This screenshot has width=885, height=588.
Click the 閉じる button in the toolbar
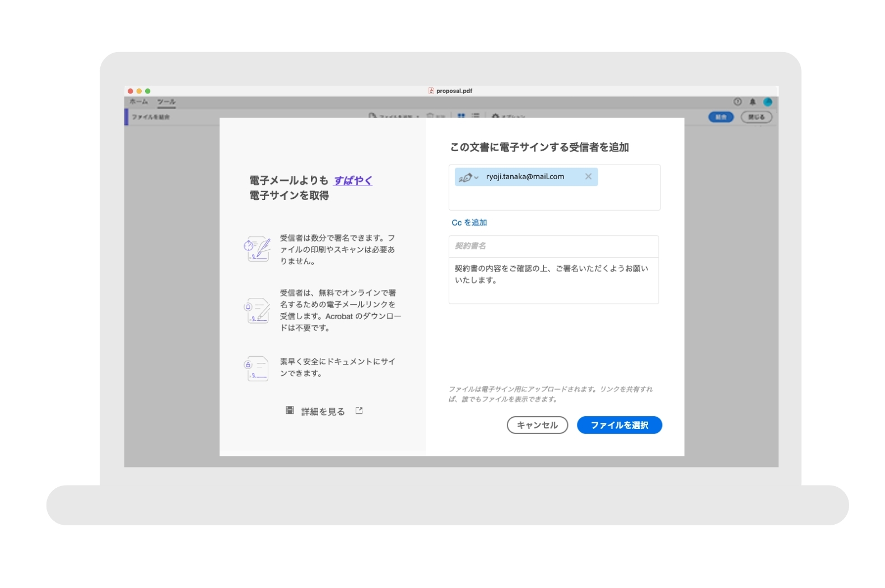[x=757, y=117]
